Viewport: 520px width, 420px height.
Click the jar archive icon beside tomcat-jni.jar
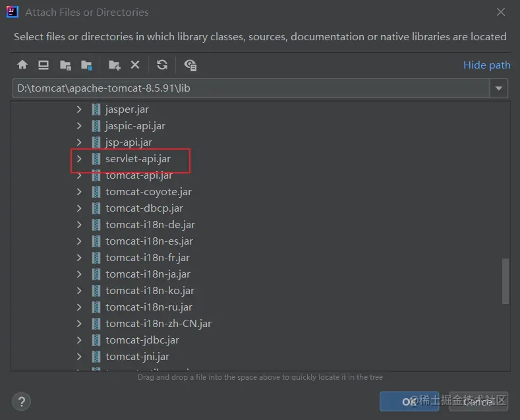click(x=96, y=357)
